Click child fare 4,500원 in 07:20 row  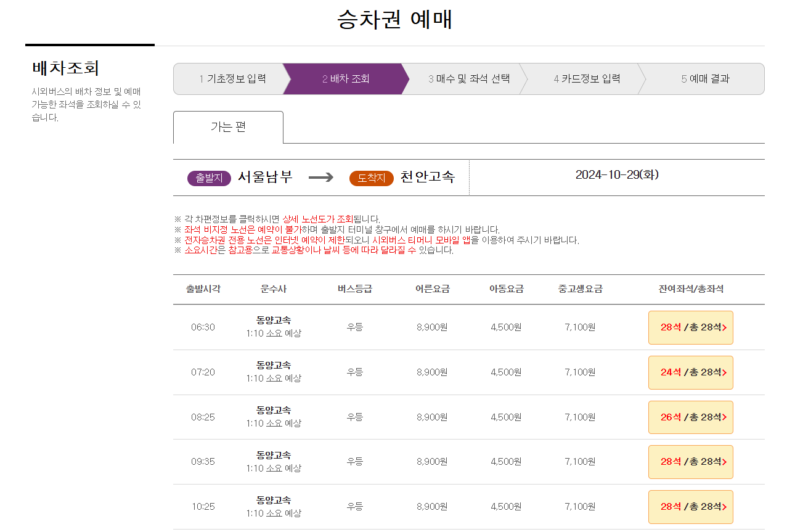506,372
